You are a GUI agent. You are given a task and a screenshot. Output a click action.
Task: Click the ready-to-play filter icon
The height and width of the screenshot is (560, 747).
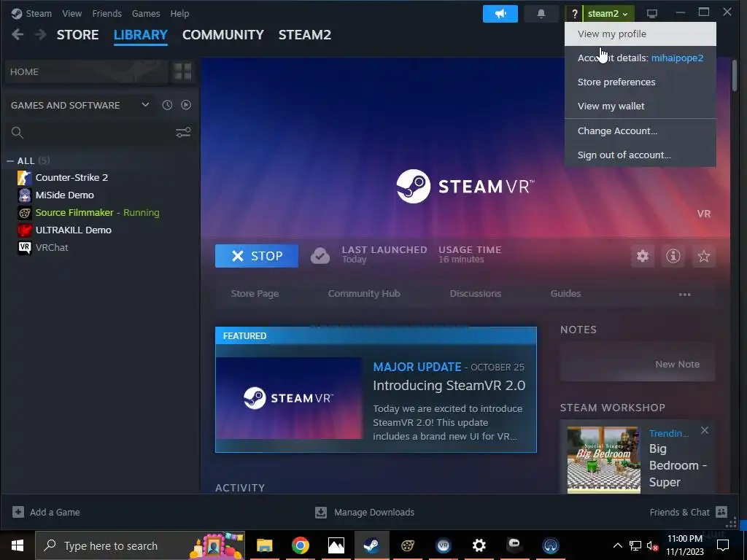(186, 105)
